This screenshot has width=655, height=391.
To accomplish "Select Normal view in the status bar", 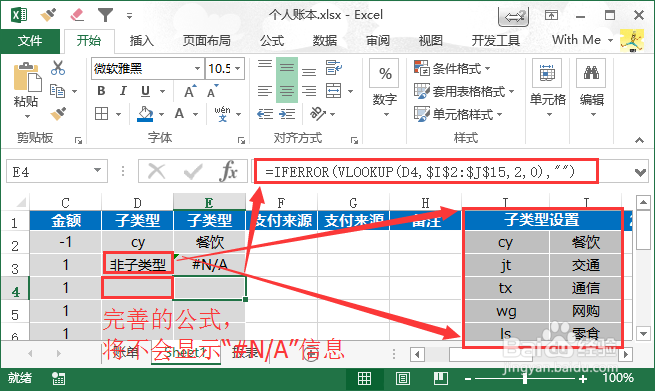I will pos(364,378).
